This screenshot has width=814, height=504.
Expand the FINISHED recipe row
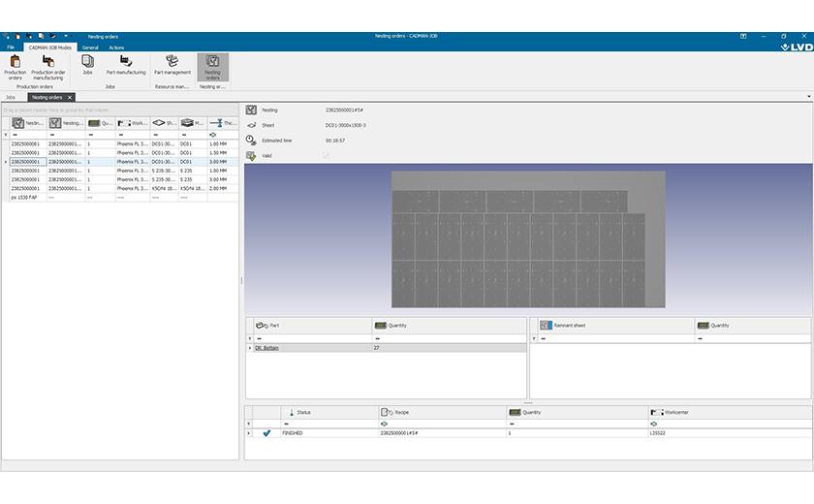[250, 433]
